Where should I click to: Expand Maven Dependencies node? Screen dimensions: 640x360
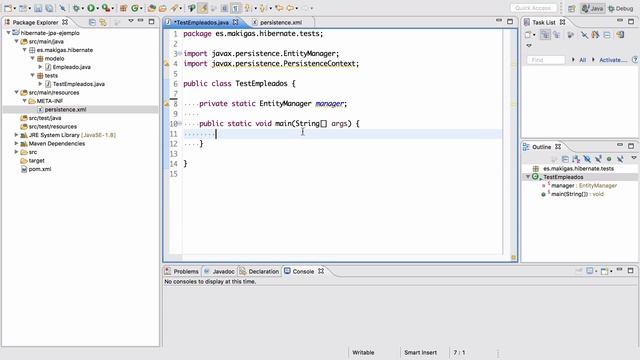(16, 143)
